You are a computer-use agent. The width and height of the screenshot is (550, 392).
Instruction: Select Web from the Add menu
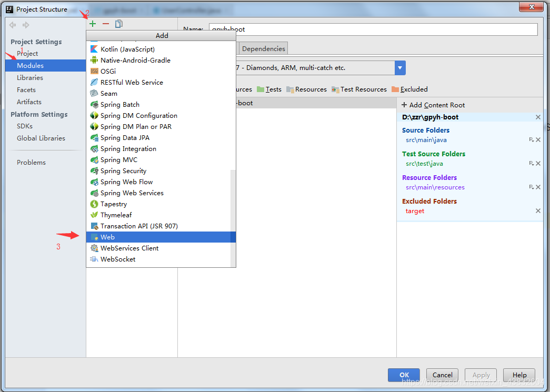click(161, 237)
